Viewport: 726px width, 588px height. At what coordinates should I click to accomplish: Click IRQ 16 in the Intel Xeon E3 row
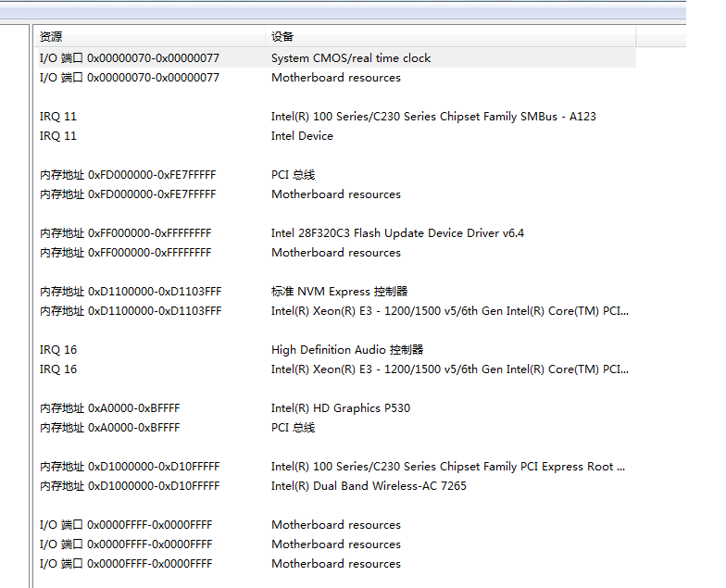[x=57, y=369]
